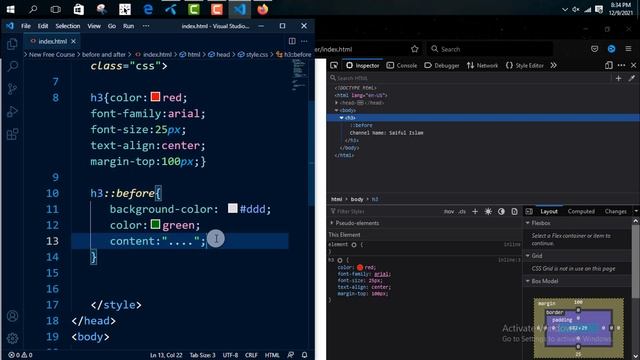Open the Manage gear in VS Code
640x360 pixels.
click(12, 338)
